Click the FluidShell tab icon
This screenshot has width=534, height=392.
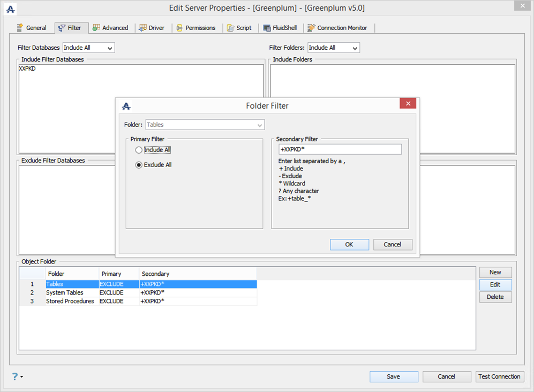(267, 28)
